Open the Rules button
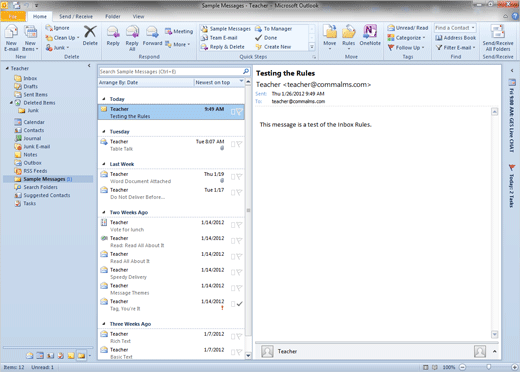 (x=349, y=37)
